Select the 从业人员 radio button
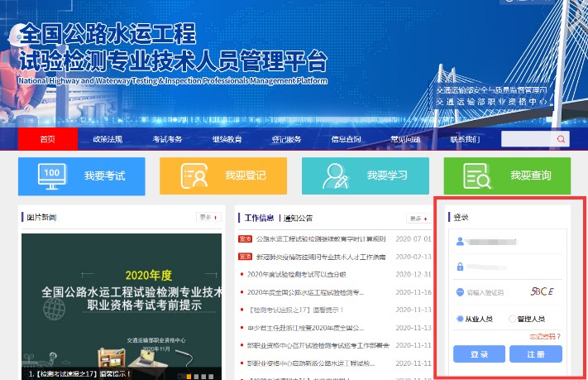 pyautogui.click(x=460, y=319)
